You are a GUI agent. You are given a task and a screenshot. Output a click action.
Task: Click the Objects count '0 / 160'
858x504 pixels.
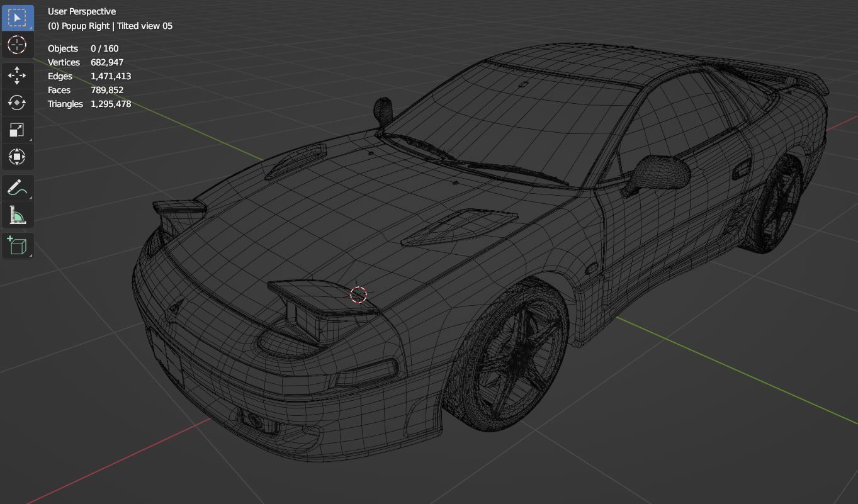[104, 48]
